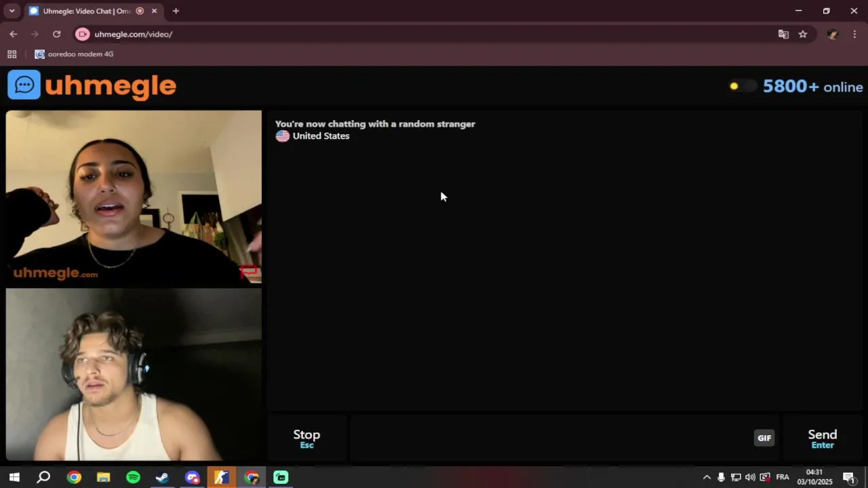Open the ooredoo modem 4G bookmark
Viewport: 868px width, 488px height.
click(75, 54)
